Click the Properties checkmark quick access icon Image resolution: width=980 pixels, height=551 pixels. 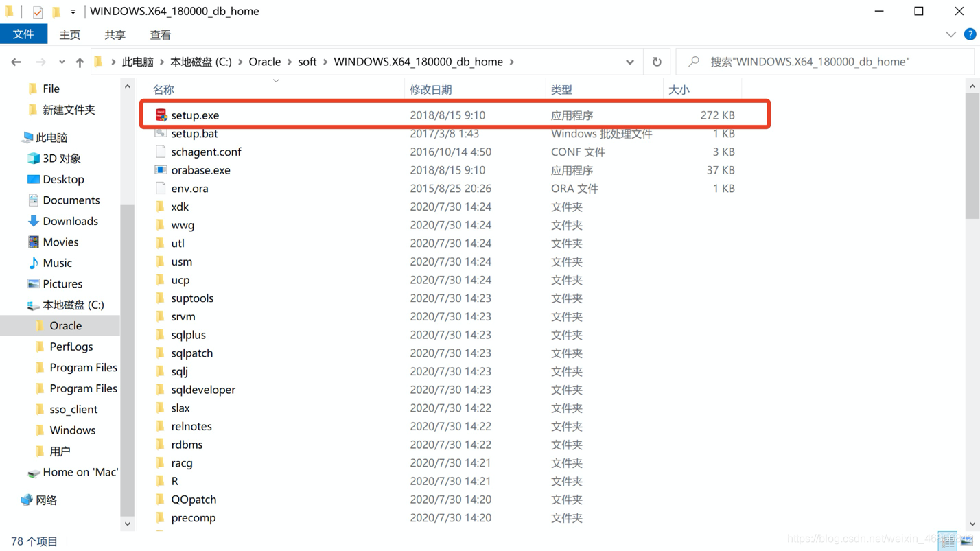(38, 12)
